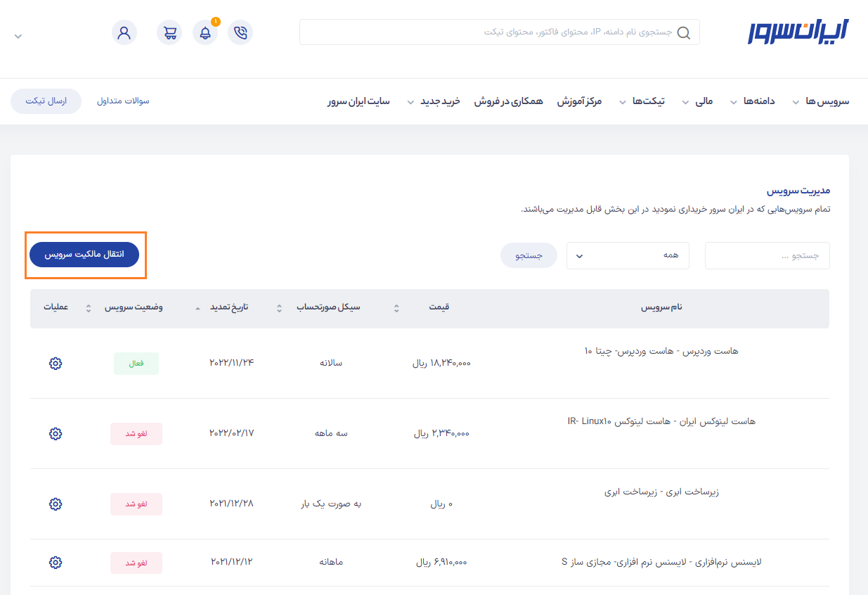Screen dimensions: 868x595
Task: Open the 'همه' status filter dropdown
Action: click(628, 255)
